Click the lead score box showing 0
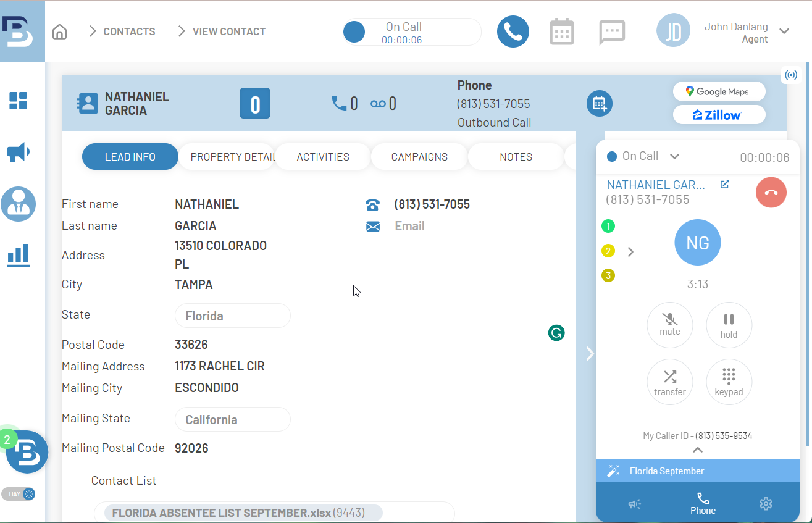 coord(255,103)
